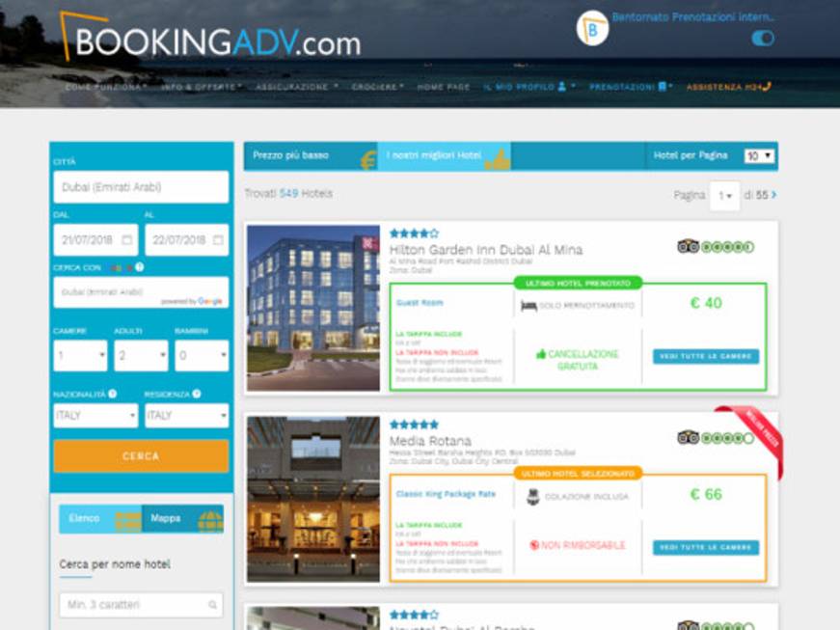Open the Dal check-in date field

pos(95,239)
